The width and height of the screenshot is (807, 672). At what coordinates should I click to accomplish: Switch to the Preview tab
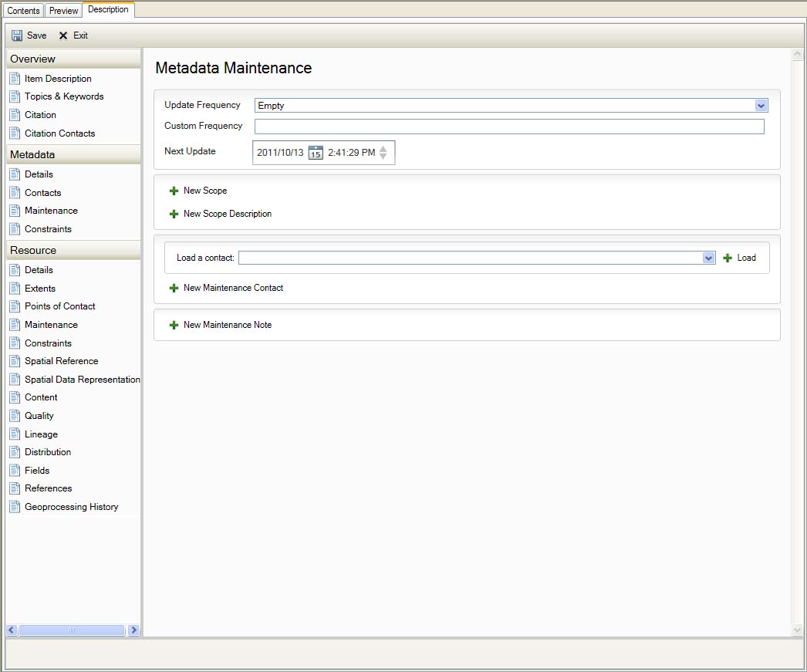[64, 11]
